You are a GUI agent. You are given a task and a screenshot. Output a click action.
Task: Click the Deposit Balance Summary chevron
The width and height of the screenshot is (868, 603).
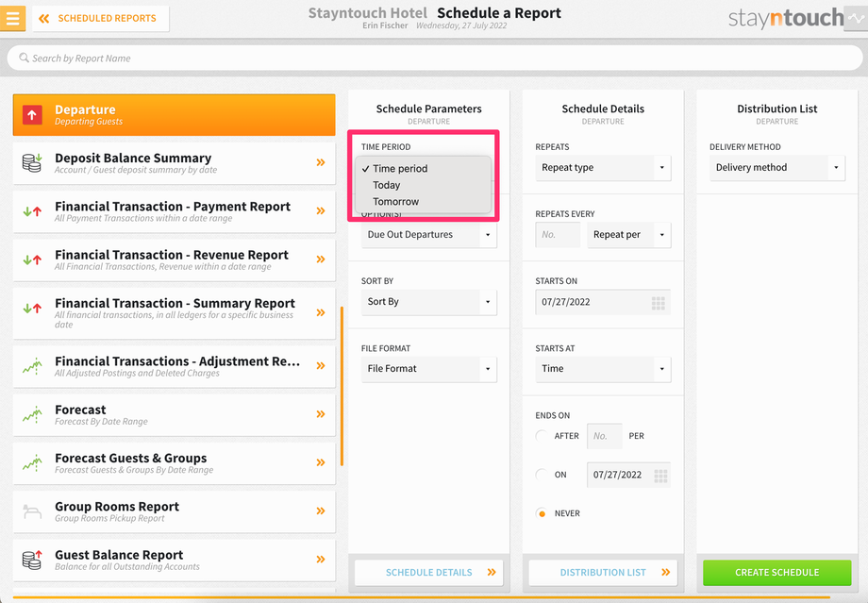click(x=321, y=162)
